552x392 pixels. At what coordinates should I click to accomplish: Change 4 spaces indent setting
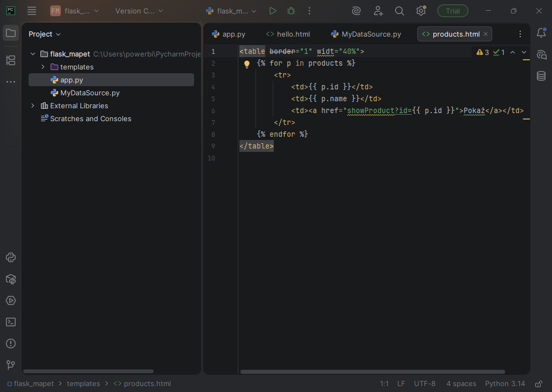point(461,383)
